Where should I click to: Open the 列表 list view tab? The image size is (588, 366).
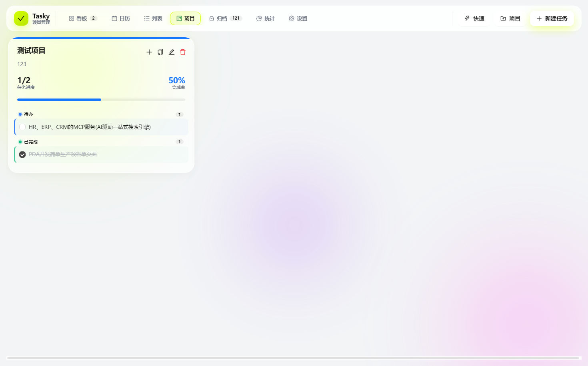click(153, 18)
